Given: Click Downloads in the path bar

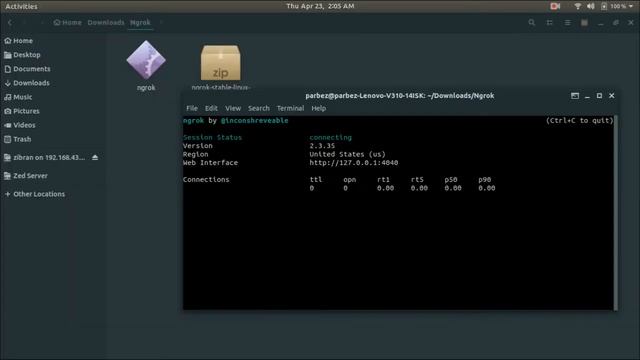Looking at the screenshot, I should pos(106,22).
